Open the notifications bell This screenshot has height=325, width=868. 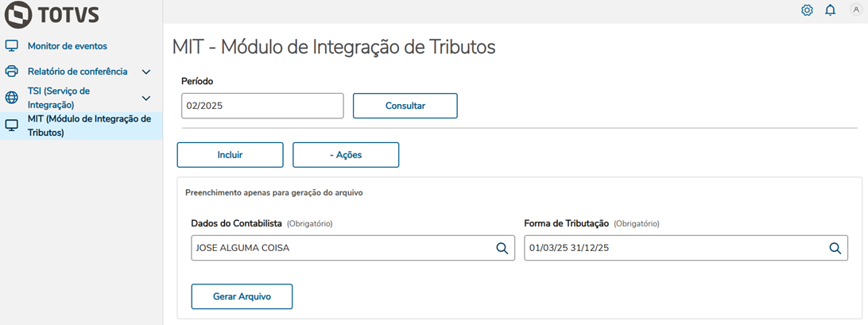(830, 10)
